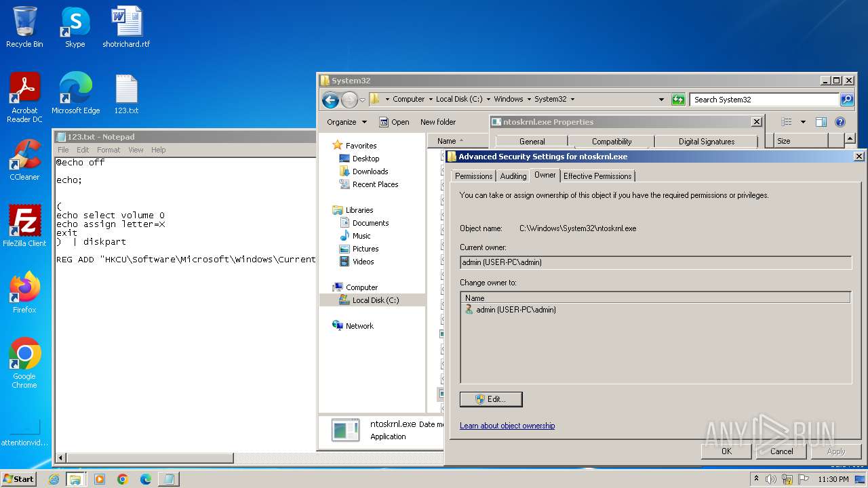Open Internet Explorer from taskbar
Image resolution: width=868 pixels, height=488 pixels.
click(54, 479)
